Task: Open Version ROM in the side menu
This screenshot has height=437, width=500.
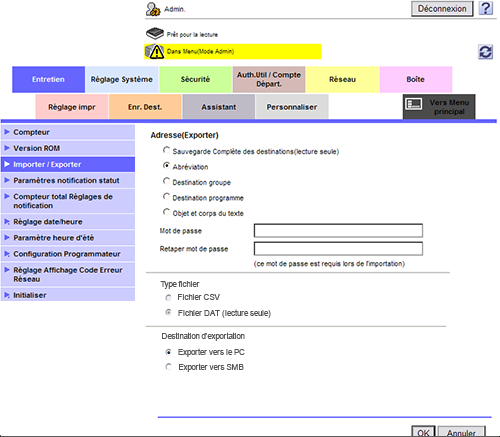Action: (68, 148)
